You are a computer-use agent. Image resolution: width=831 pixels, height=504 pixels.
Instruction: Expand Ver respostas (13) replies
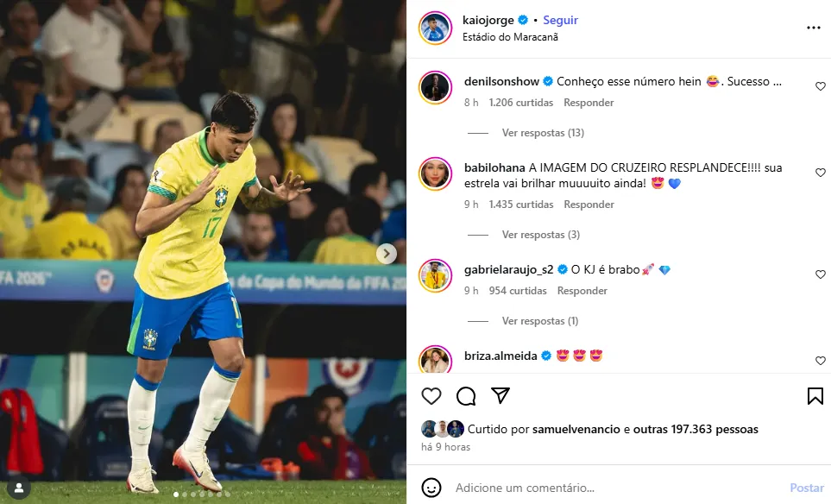[543, 133]
